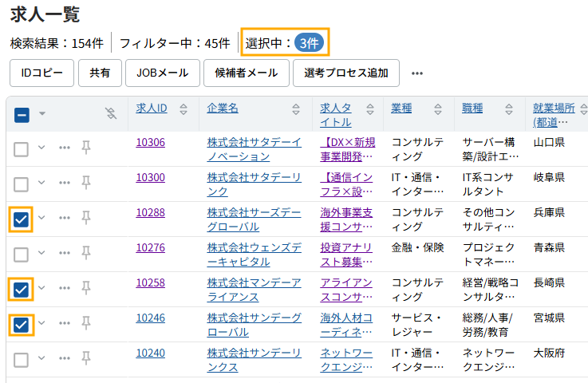The width and height of the screenshot is (588, 383).
Task: Click the 選考プロセス追加 button
Action: click(345, 73)
